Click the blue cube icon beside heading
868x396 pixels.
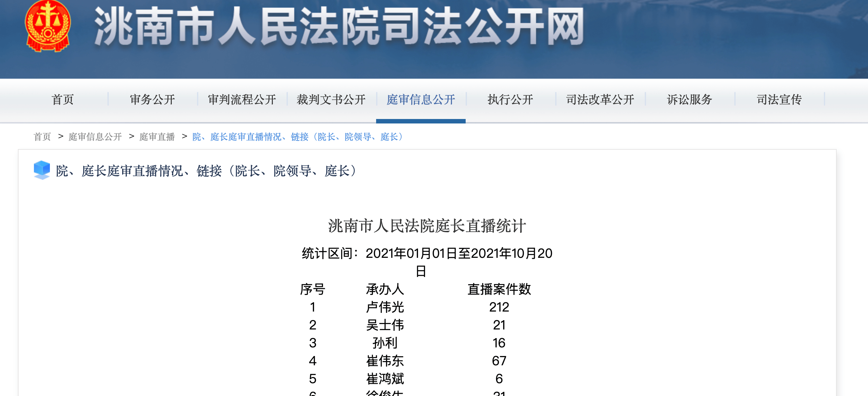pyautogui.click(x=42, y=170)
